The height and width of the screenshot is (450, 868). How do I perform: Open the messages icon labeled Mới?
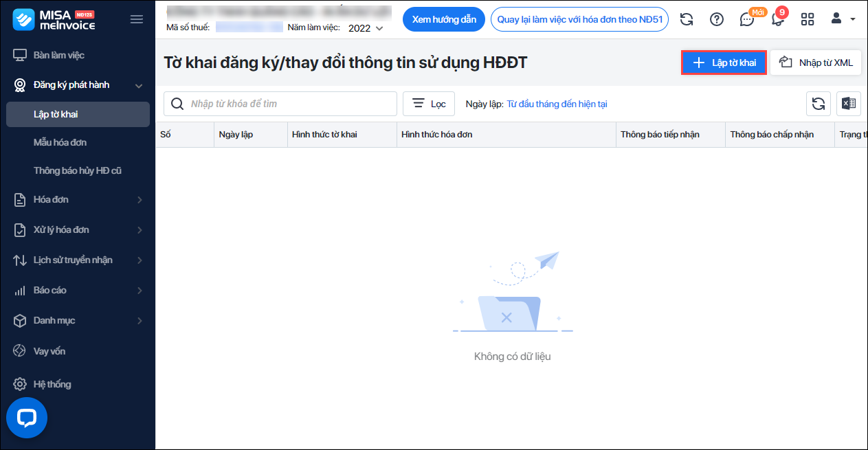click(x=747, y=19)
